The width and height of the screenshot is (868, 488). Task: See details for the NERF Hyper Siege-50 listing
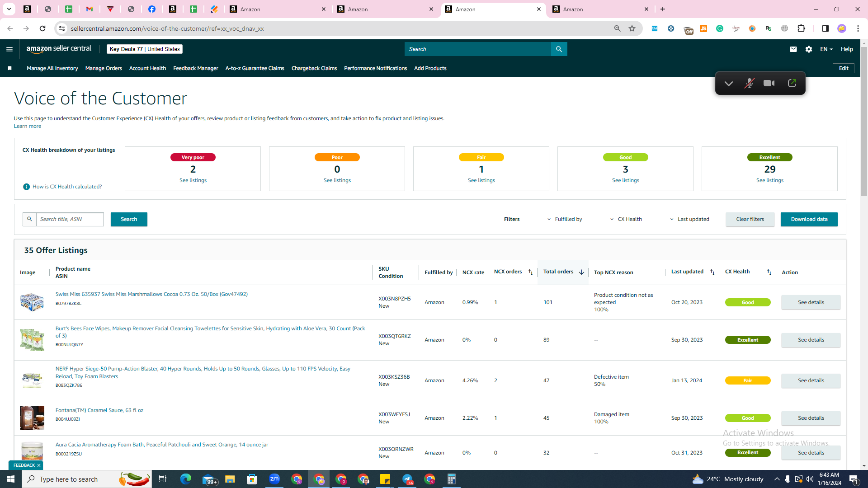pyautogui.click(x=811, y=380)
